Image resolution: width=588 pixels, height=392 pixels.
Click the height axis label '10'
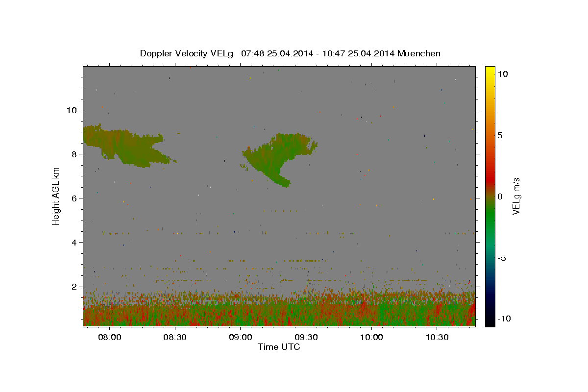72,110
